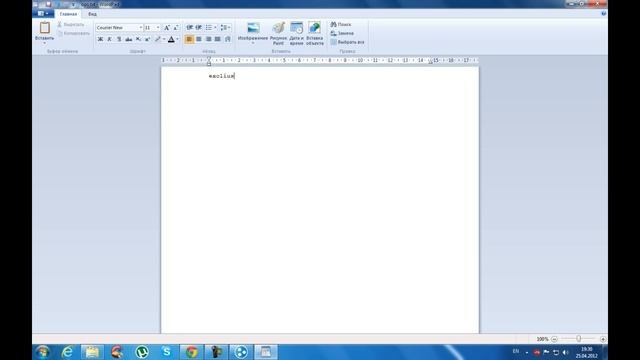
Task: Select Align text left
Action: 189,39
